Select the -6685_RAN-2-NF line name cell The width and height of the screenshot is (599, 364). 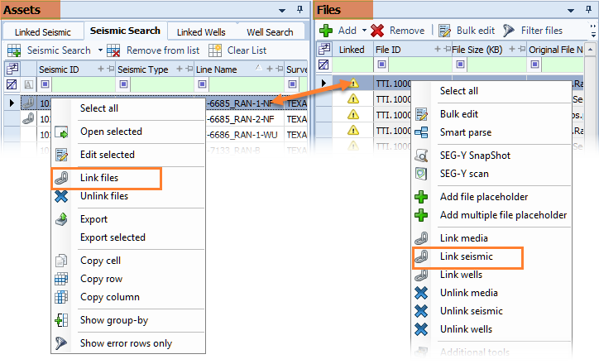point(245,119)
